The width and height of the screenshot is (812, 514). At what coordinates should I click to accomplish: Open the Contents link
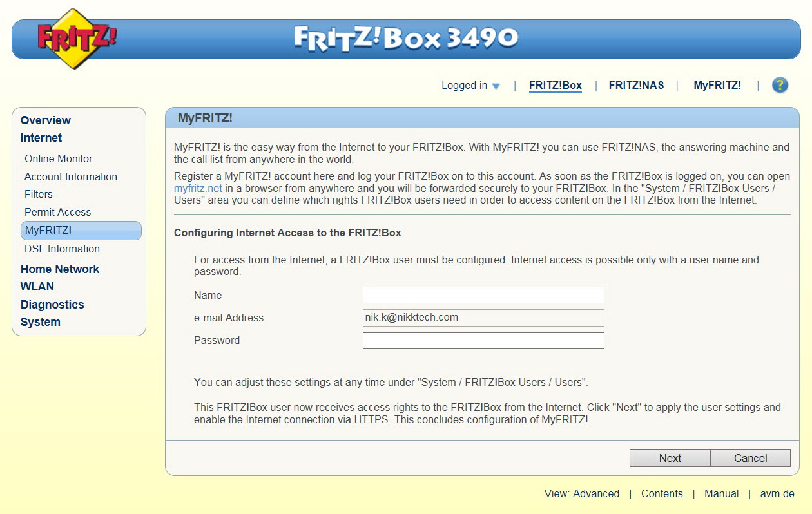662,493
